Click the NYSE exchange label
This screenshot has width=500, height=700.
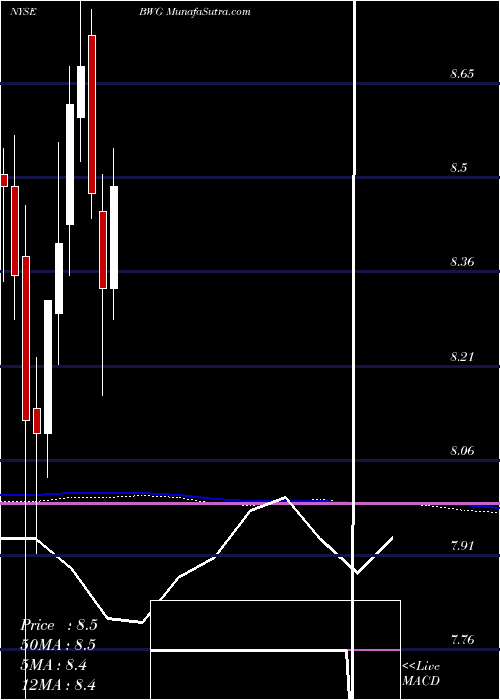click(x=23, y=12)
